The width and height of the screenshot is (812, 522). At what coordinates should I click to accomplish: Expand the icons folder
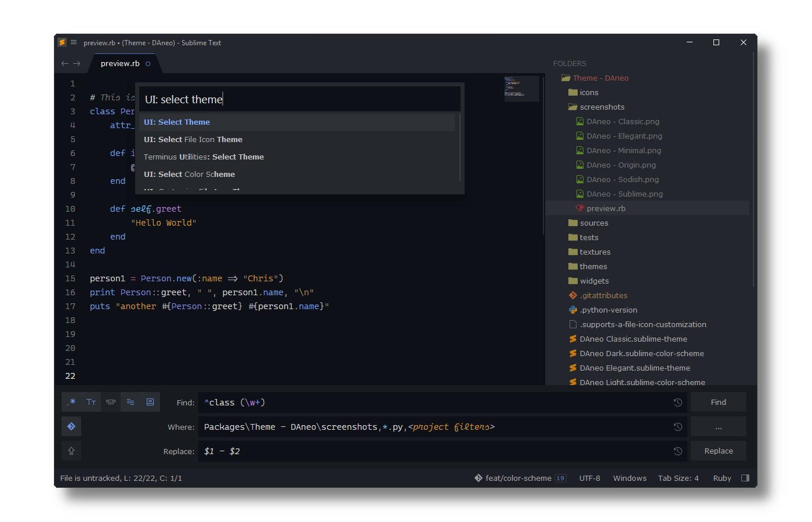pos(573,92)
